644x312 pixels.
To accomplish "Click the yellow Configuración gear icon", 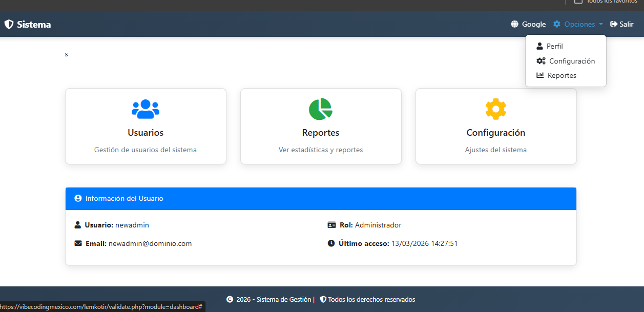I will click(x=495, y=109).
